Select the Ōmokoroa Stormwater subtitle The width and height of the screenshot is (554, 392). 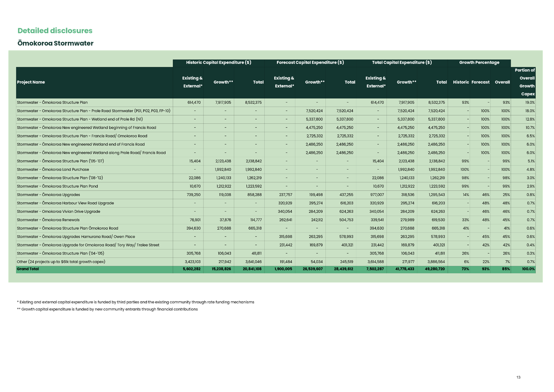click(x=55, y=43)
